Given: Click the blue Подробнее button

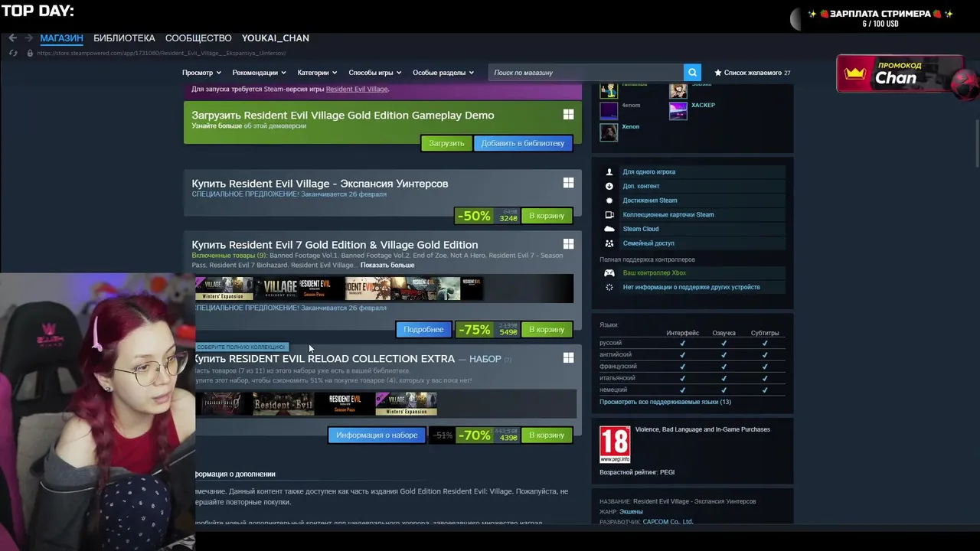Looking at the screenshot, I should pyautogui.click(x=423, y=330).
